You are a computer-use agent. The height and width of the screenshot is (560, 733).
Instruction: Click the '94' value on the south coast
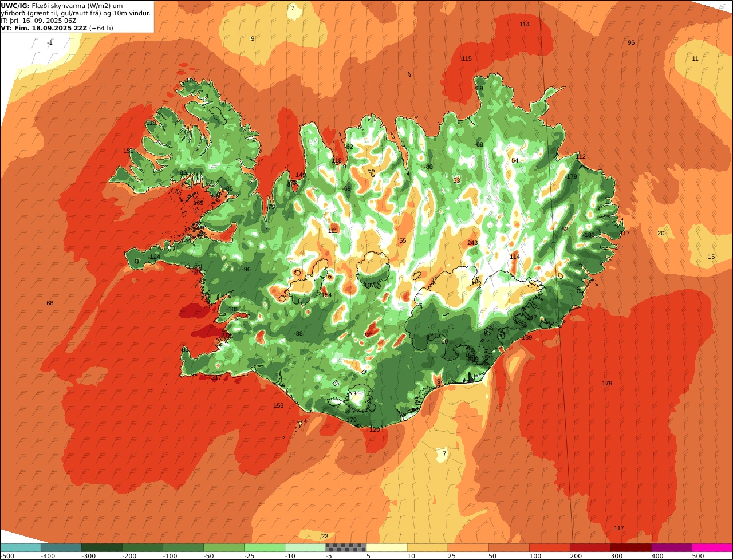pos(440,382)
